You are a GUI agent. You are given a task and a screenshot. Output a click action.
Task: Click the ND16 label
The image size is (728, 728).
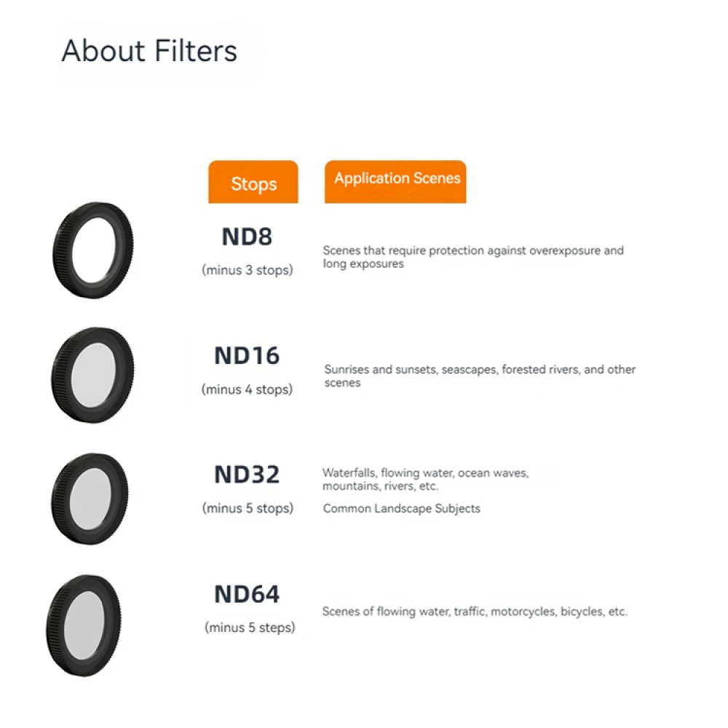[247, 356]
